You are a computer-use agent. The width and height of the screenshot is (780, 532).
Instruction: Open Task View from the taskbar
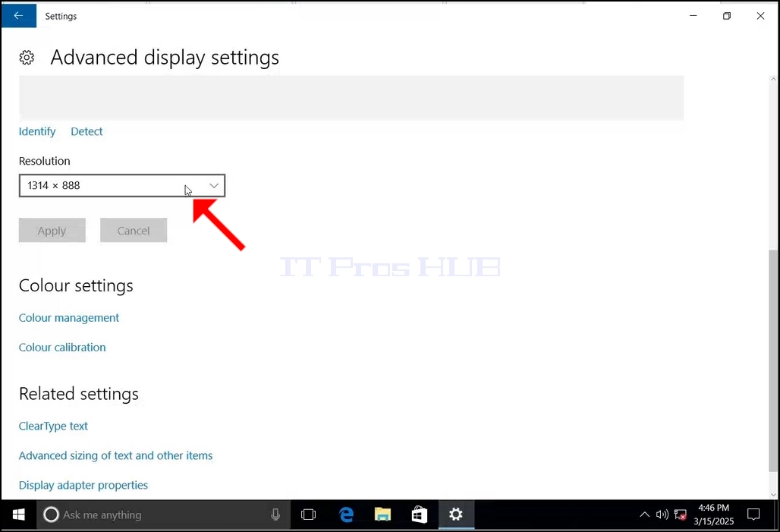click(308, 515)
